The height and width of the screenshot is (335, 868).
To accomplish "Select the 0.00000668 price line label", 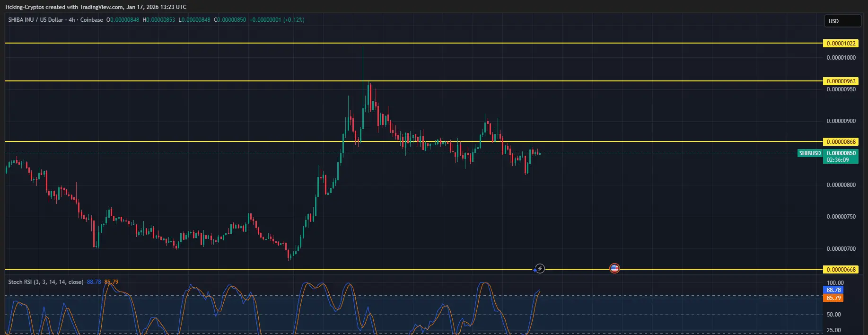I will pyautogui.click(x=841, y=270).
